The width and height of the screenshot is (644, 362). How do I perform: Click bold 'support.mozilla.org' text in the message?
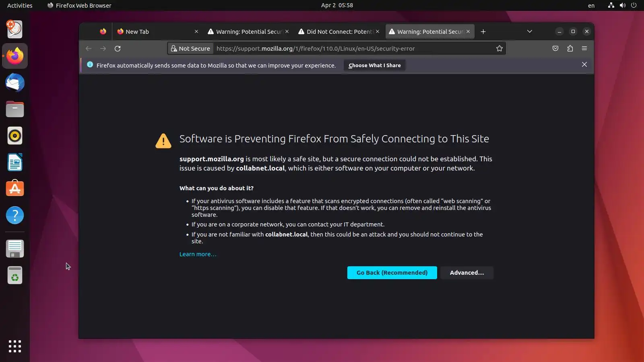[212, 159]
